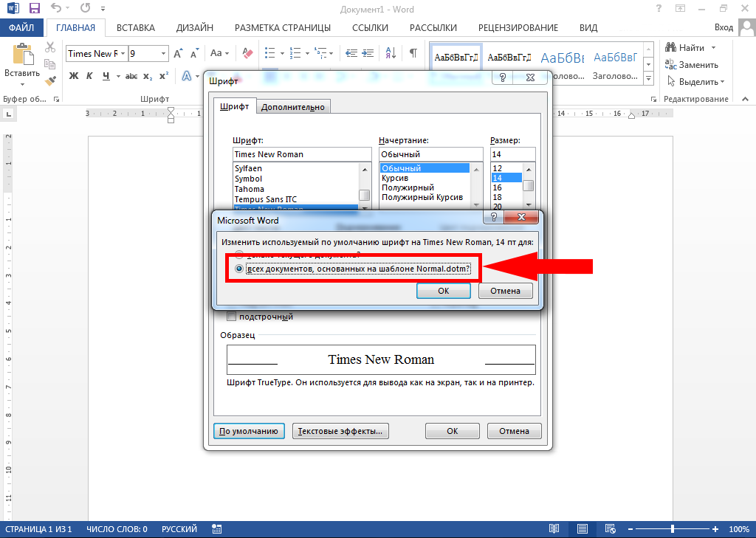
Task: Click the Format Painter brush icon
Action: 50,81
